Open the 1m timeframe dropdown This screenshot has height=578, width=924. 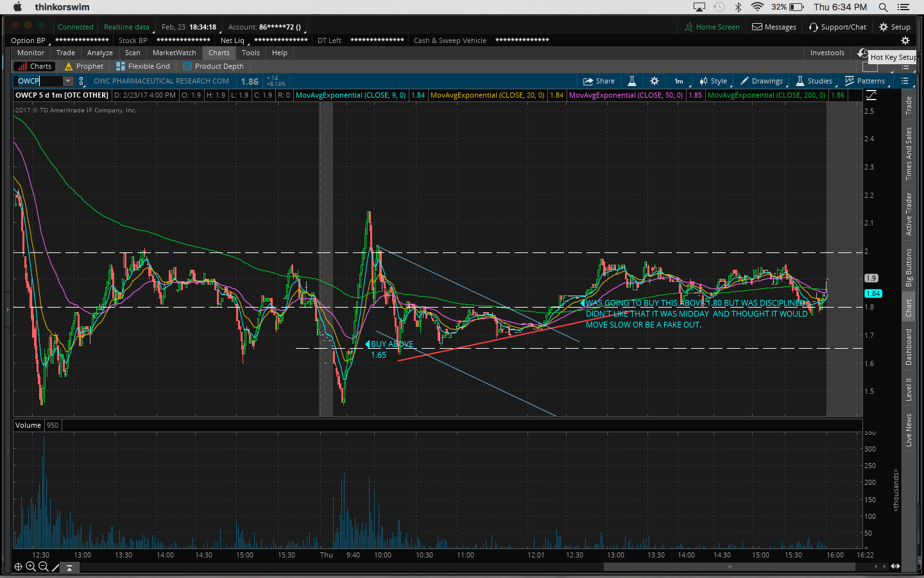(x=678, y=81)
